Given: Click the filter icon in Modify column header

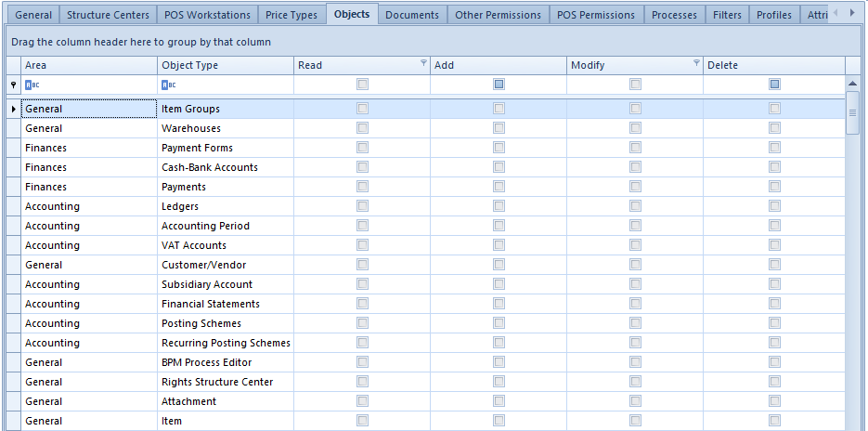Looking at the screenshot, I should [x=696, y=62].
